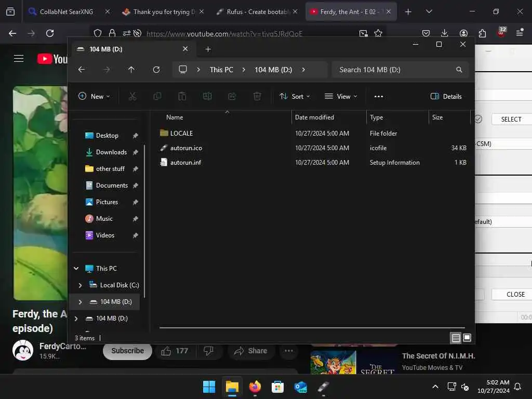Click the Paste icon in Explorer toolbar

click(x=182, y=96)
